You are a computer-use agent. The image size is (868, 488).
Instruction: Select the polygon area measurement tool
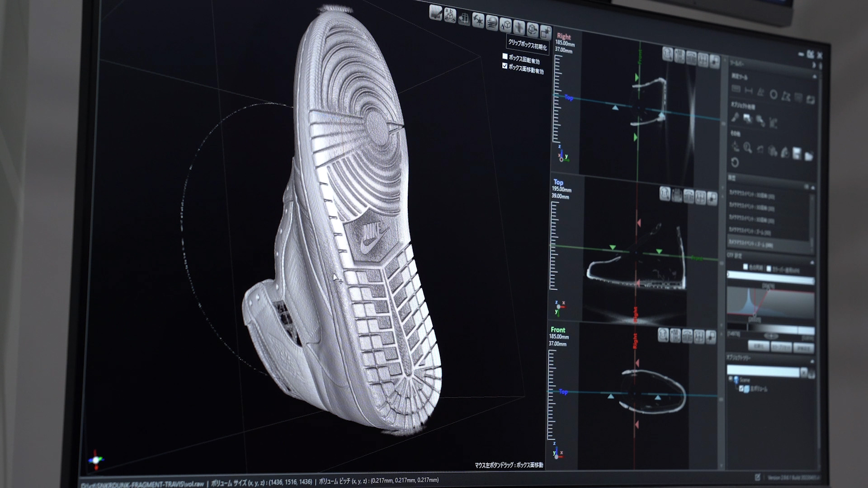(786, 96)
